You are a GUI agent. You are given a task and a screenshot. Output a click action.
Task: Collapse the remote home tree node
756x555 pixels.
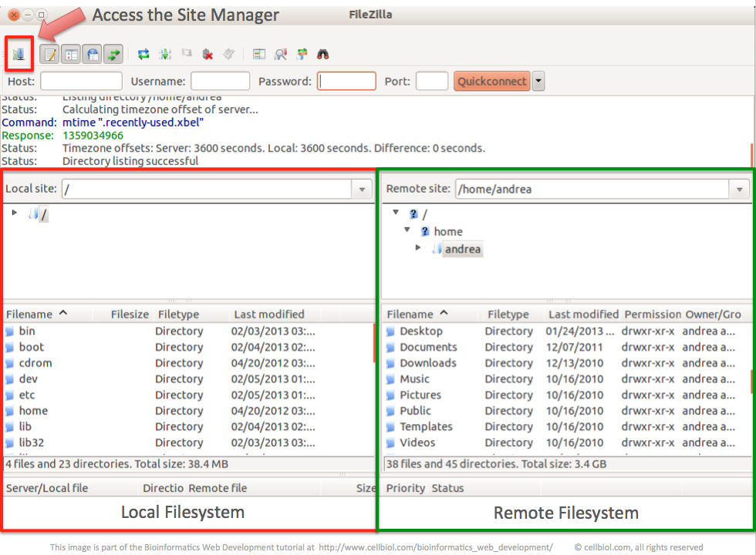[407, 230]
